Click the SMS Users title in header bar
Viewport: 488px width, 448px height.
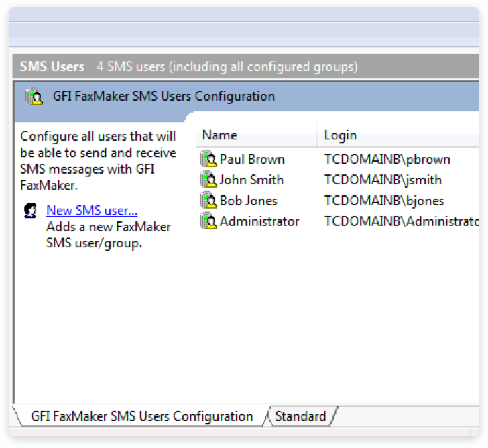[x=52, y=66]
